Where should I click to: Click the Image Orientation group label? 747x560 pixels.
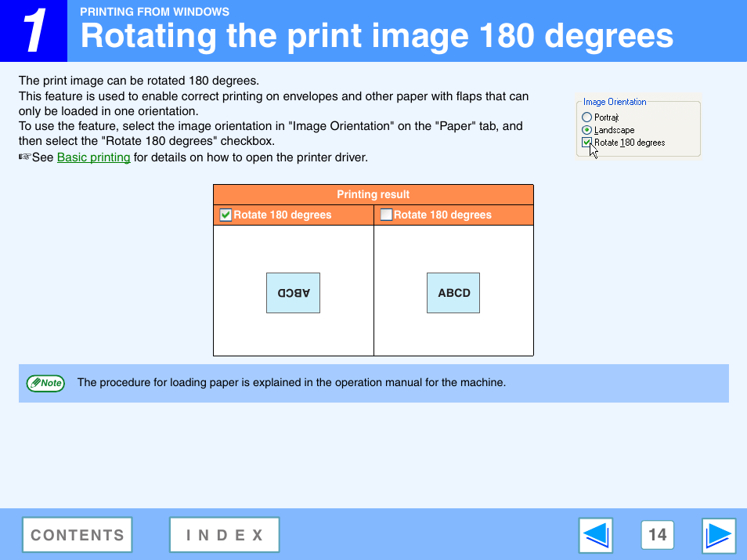[615, 102]
